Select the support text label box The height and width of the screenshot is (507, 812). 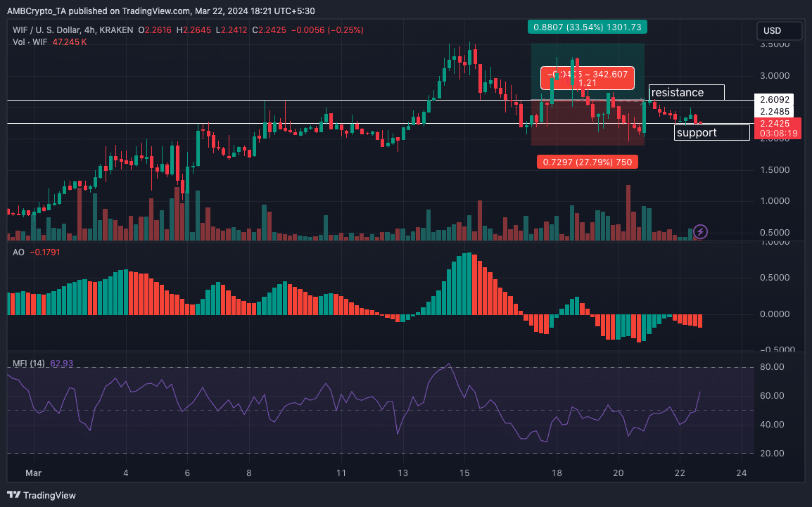711,132
